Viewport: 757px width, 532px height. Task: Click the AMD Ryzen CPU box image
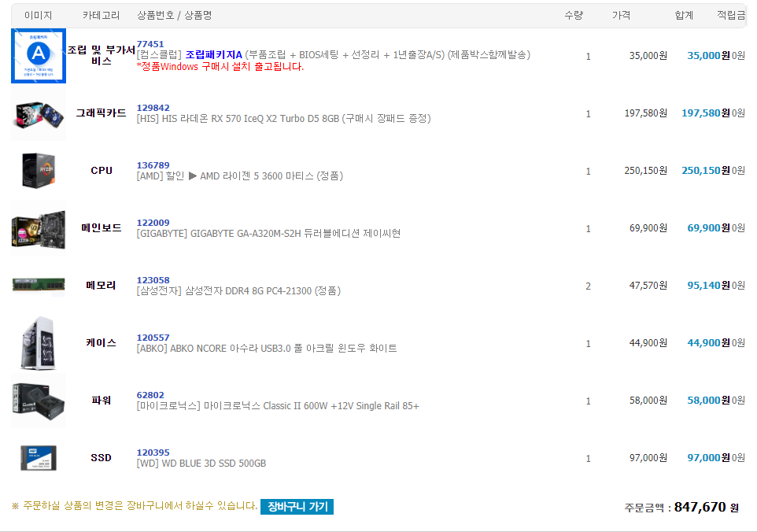point(38,171)
